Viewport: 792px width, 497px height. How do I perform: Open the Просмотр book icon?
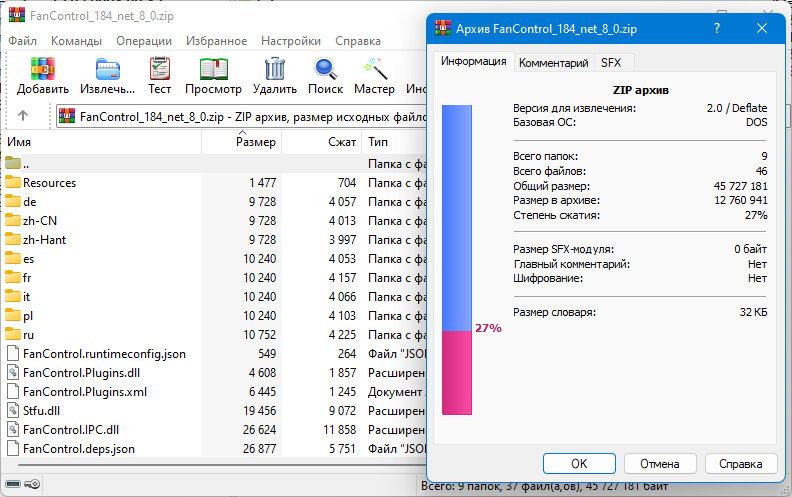[214, 69]
